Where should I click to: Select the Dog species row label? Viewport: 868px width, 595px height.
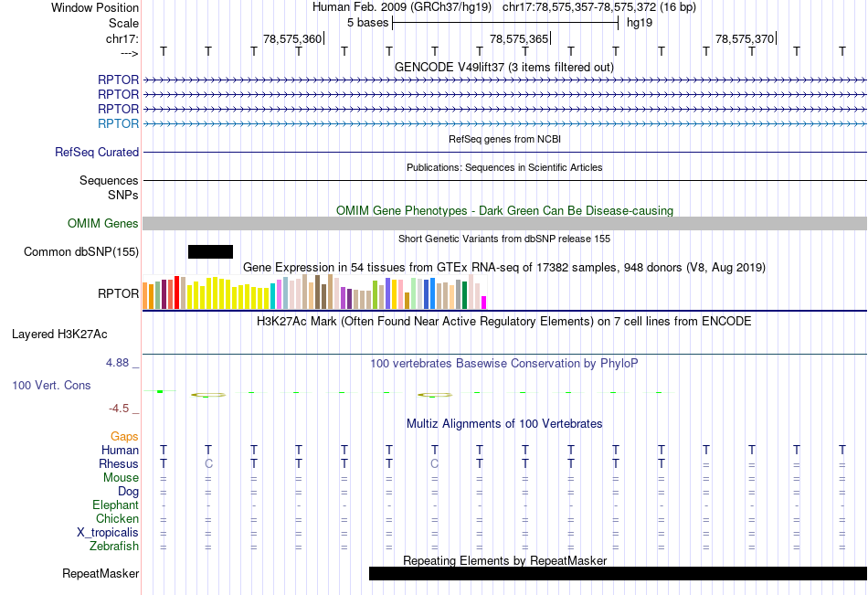[128, 492]
